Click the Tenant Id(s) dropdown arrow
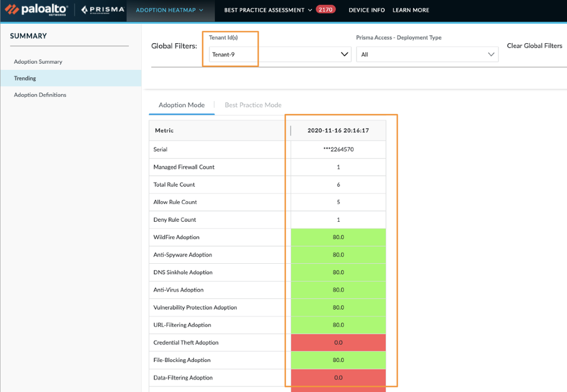The width and height of the screenshot is (567, 392). click(345, 54)
